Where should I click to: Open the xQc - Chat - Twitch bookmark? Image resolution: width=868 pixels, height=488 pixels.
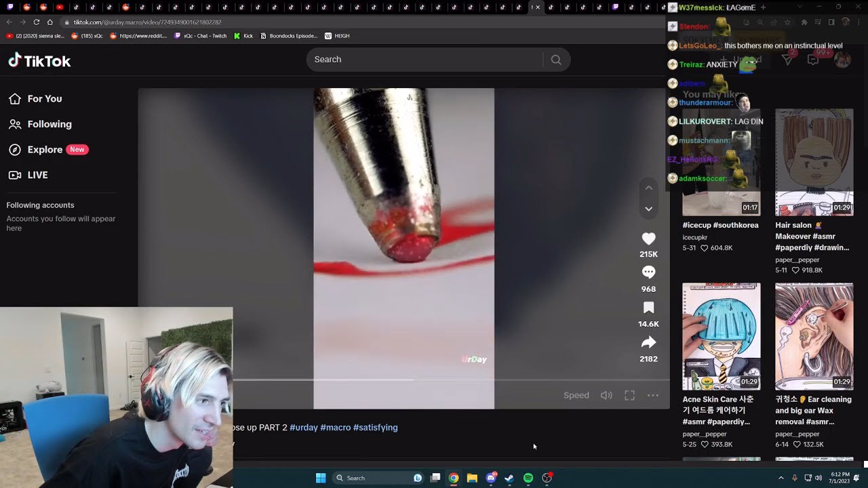199,36
